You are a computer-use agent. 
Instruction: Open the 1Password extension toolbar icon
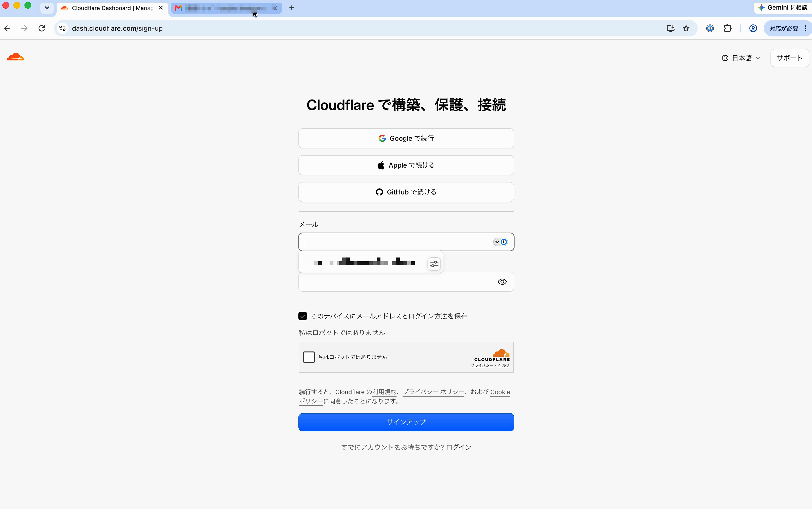(x=710, y=28)
